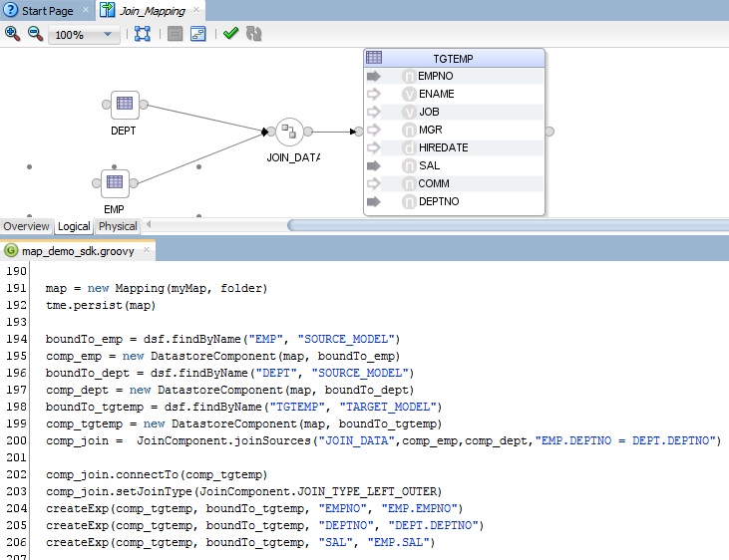Validate the mapping with green checkmark
This screenshot has height=560, width=729.
230,34
